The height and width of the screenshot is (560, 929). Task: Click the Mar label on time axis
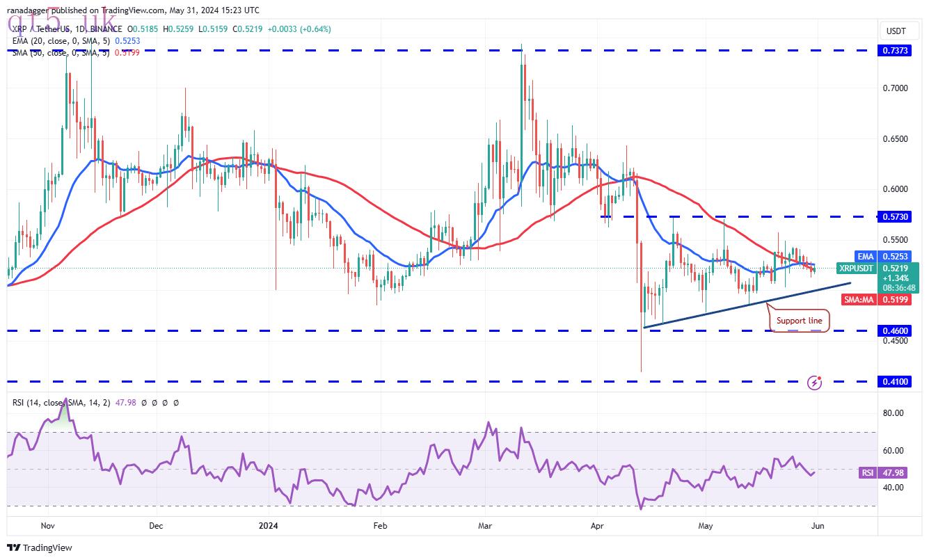tap(484, 526)
